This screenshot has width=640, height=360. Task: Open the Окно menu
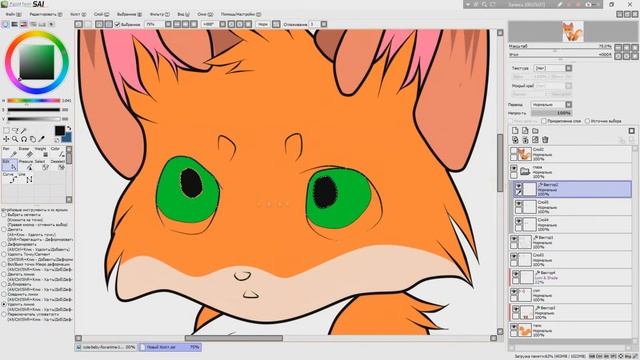[x=205, y=14]
